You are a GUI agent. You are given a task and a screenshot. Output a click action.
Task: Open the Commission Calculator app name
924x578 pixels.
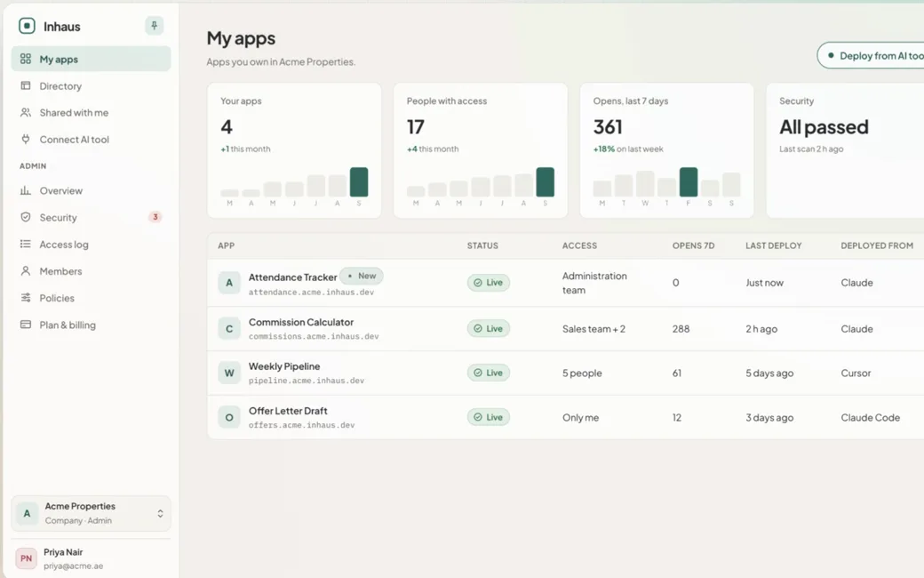301,322
